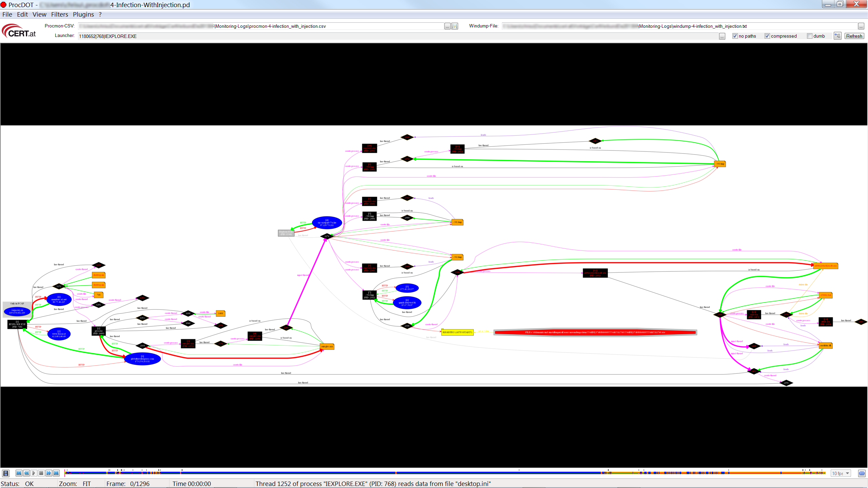Image resolution: width=868 pixels, height=488 pixels.
Task: Click the 'Time 00:00:00' status text
Action: point(192,484)
